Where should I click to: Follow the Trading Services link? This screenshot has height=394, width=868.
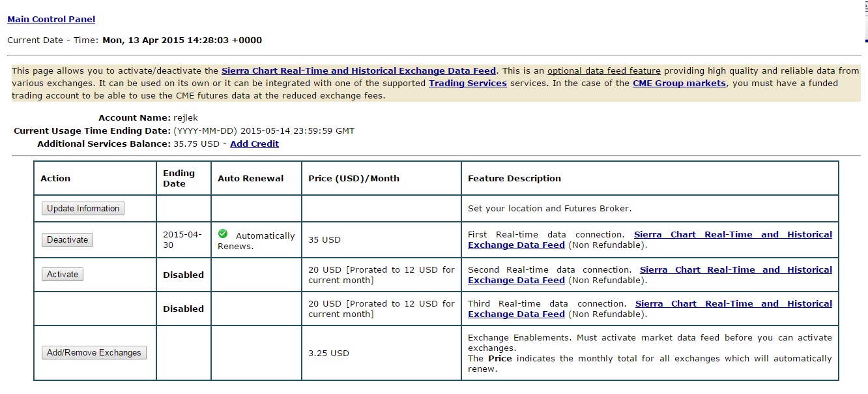(x=467, y=83)
